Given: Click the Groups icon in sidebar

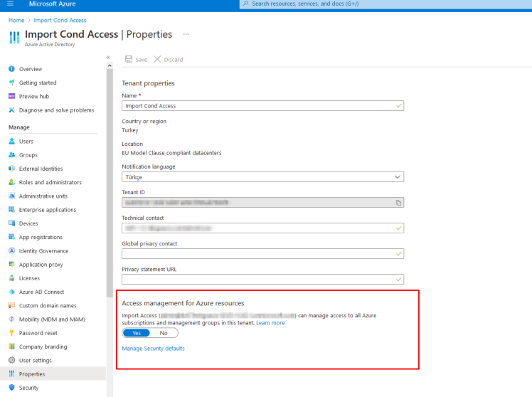Looking at the screenshot, I should pos(11,154).
